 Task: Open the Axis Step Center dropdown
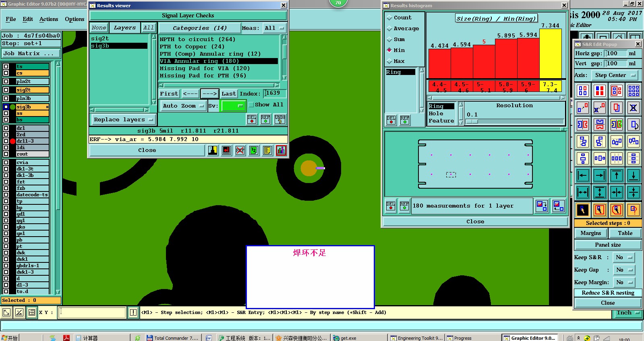615,75
